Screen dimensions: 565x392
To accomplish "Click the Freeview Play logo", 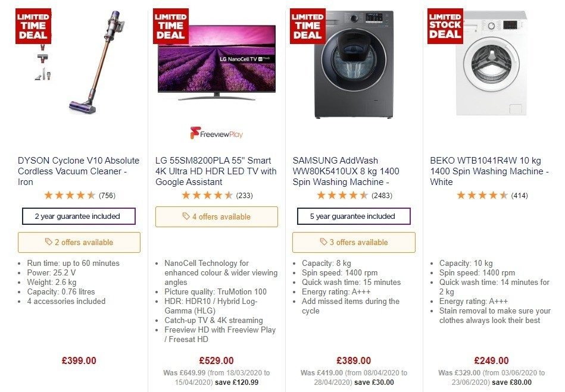I will pyautogui.click(x=217, y=133).
